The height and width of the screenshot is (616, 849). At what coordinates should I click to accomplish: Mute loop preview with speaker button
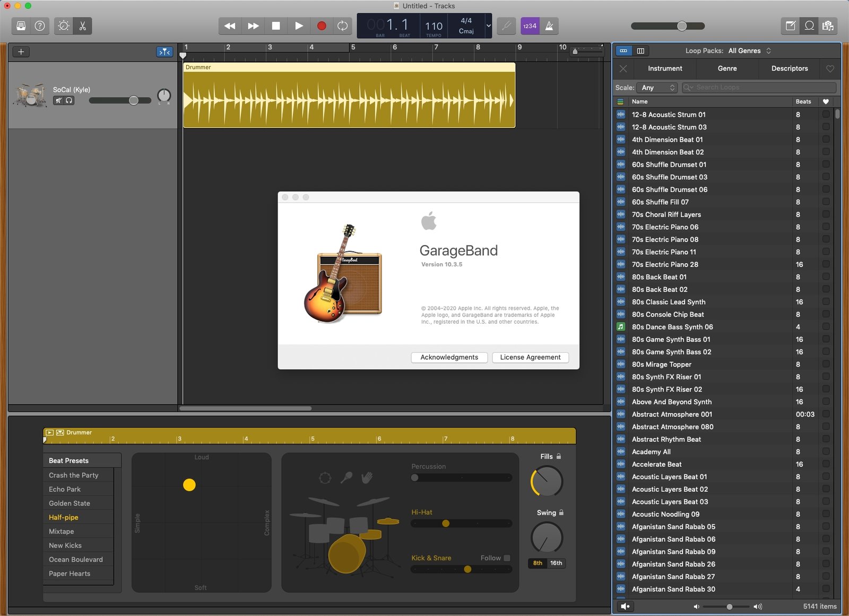tap(625, 606)
